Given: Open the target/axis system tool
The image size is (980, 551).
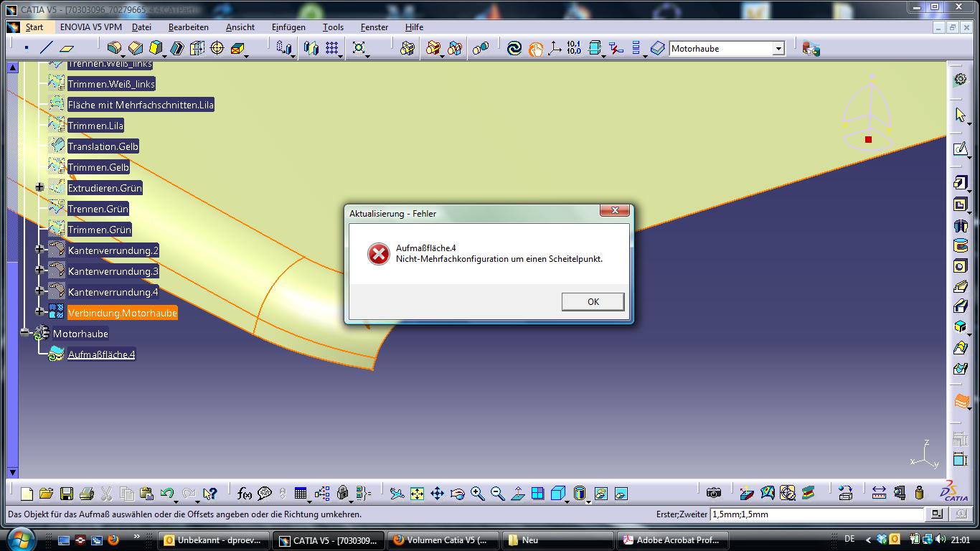Looking at the screenshot, I should tap(217, 48).
